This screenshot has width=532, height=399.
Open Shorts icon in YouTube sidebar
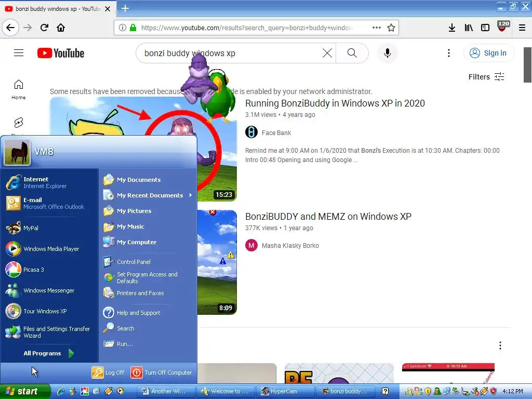click(19, 123)
